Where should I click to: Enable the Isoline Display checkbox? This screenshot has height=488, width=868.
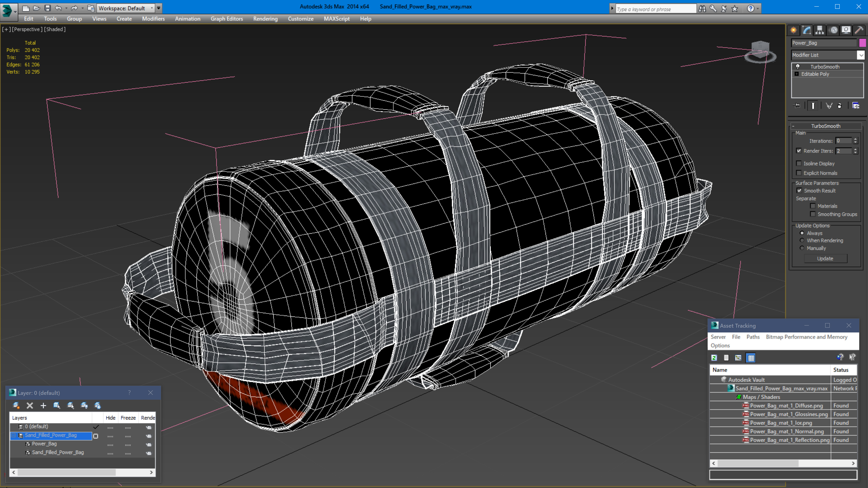[x=799, y=163]
